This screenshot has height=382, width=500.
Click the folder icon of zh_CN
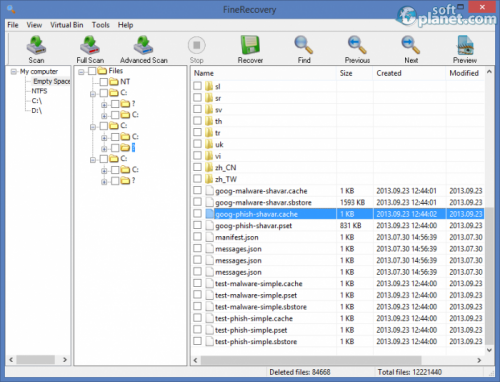pos(209,167)
